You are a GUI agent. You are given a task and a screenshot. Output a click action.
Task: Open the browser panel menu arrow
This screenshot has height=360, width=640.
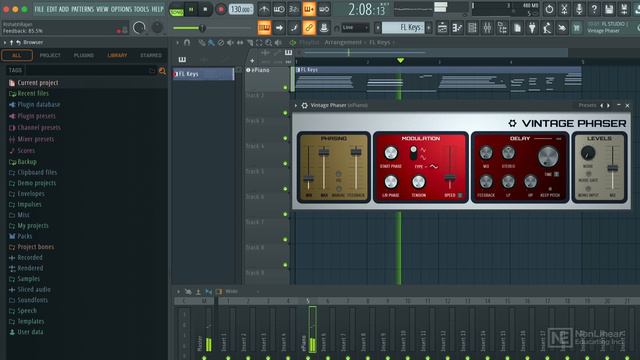click(x=5, y=42)
